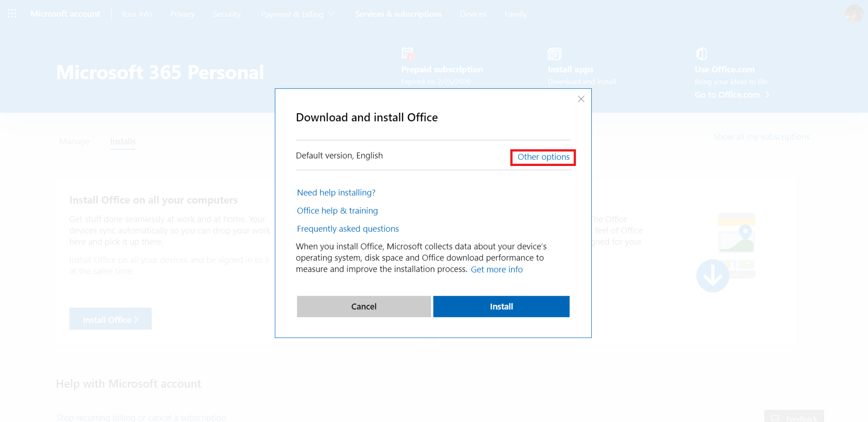The height and width of the screenshot is (422, 868).
Task: Open the app launcher grid icon
Action: tap(12, 14)
